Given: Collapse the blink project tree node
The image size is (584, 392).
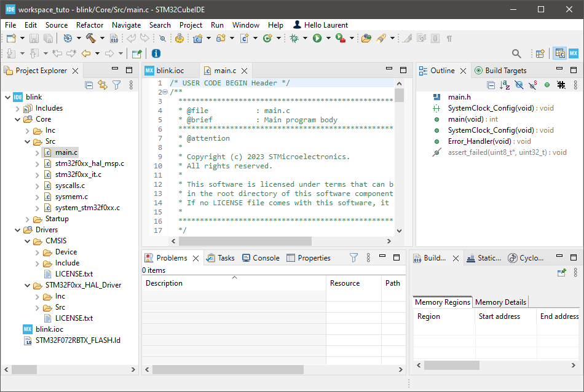Looking at the screenshot, I should click(x=7, y=97).
